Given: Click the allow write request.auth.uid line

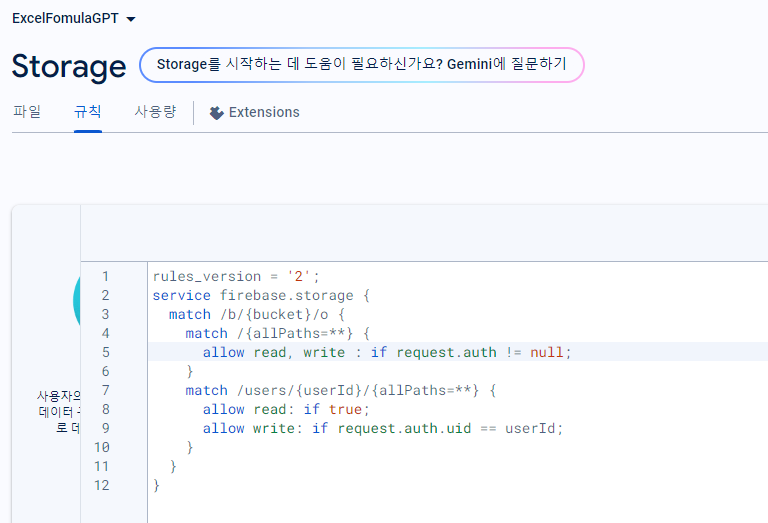Looking at the screenshot, I should 383,428.
